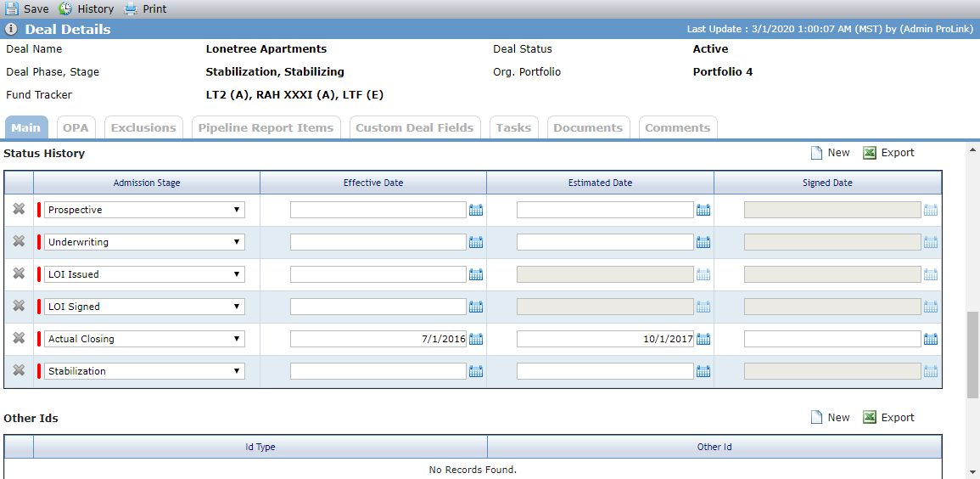
Task: Open Stabilization Effective Date calendar
Action: 476,371
